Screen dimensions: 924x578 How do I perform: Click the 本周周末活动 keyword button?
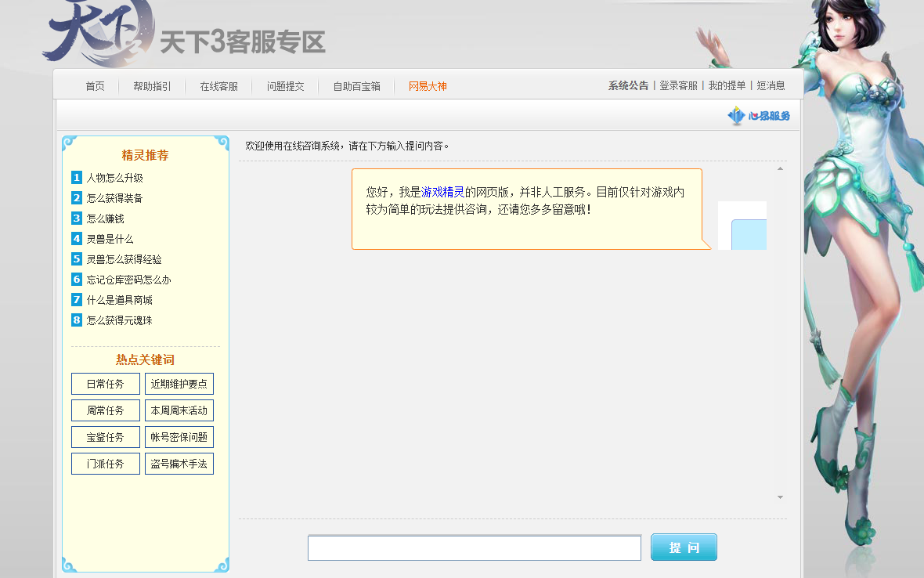(x=179, y=410)
